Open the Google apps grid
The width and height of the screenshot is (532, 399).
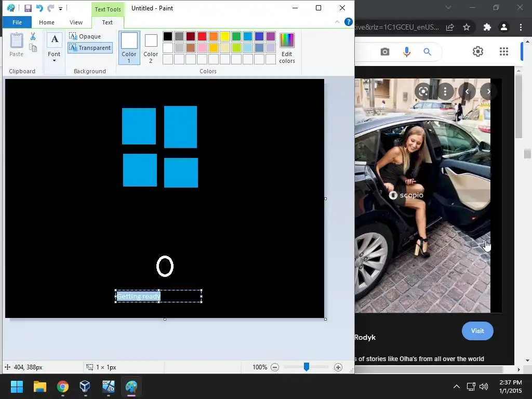[504, 51]
